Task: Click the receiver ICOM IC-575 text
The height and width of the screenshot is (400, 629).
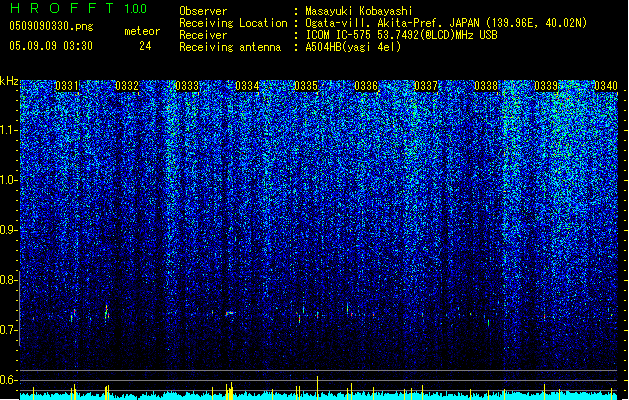Action: tap(401, 35)
